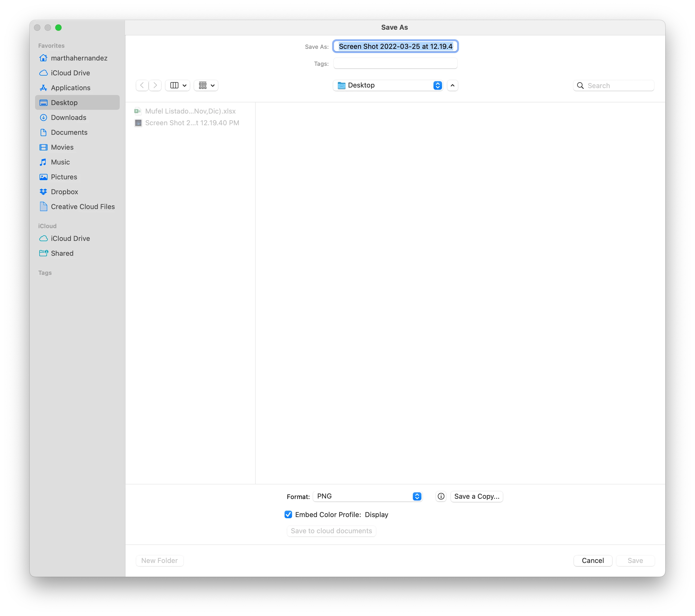
Task: Uncheck Embed Color Profile checkbox
Action: coord(288,514)
